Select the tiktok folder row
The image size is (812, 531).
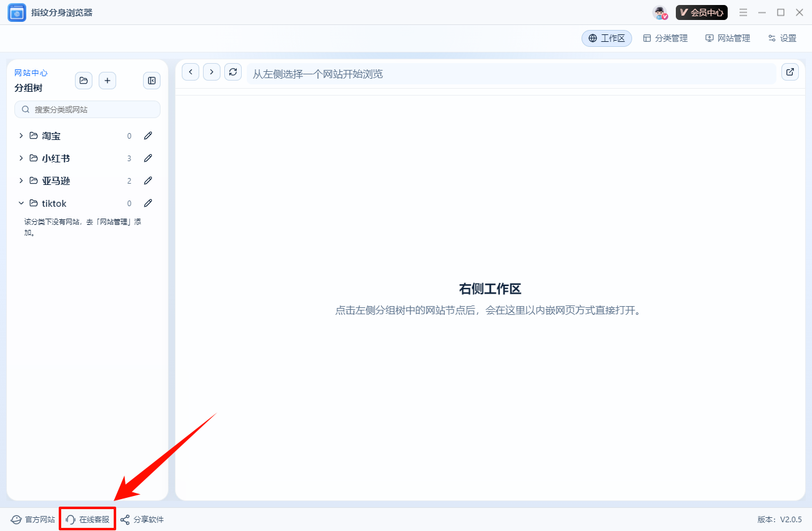[87, 203]
